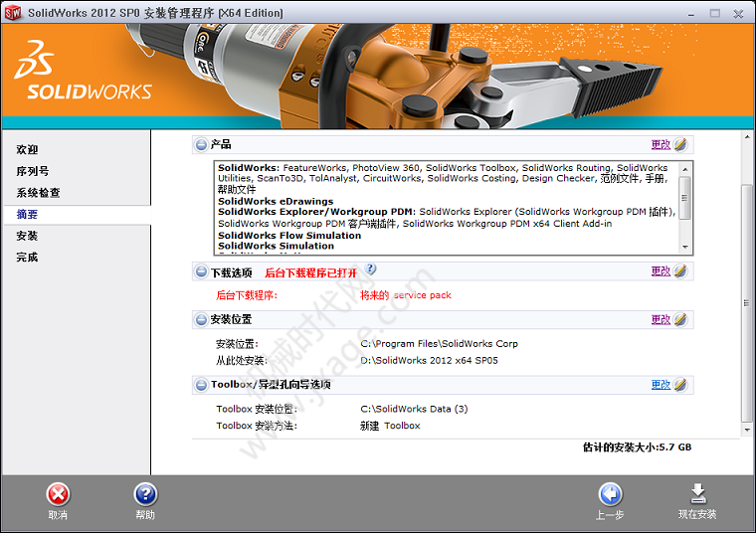
Task: Click SolidWorks Explorer/Workgroup PDM product entry
Action: (x=315, y=212)
